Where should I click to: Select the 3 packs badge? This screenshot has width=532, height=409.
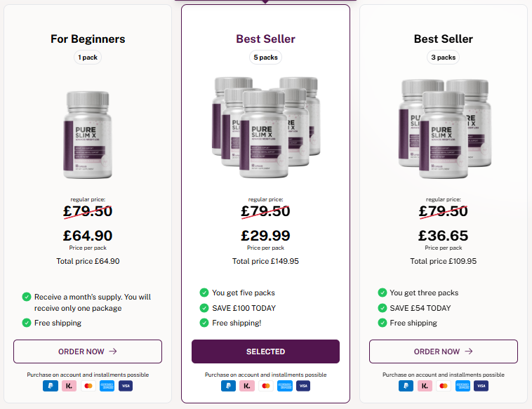coord(444,58)
